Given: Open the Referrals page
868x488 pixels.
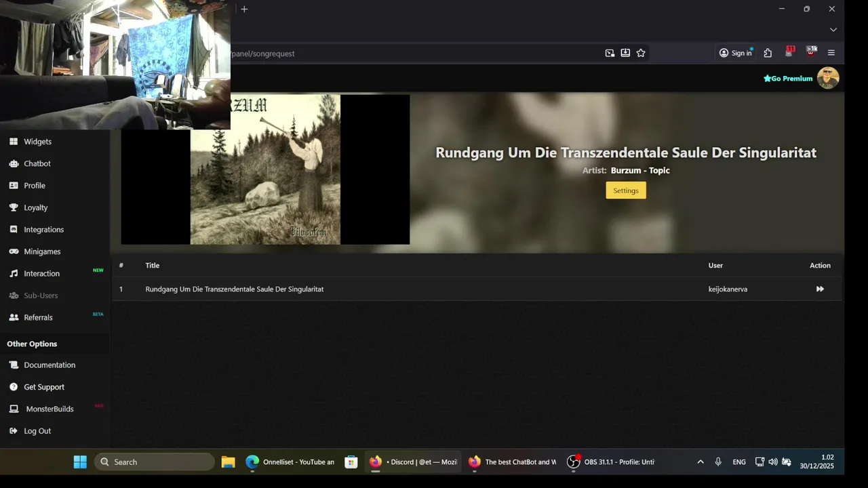Looking at the screenshot, I should tap(38, 317).
